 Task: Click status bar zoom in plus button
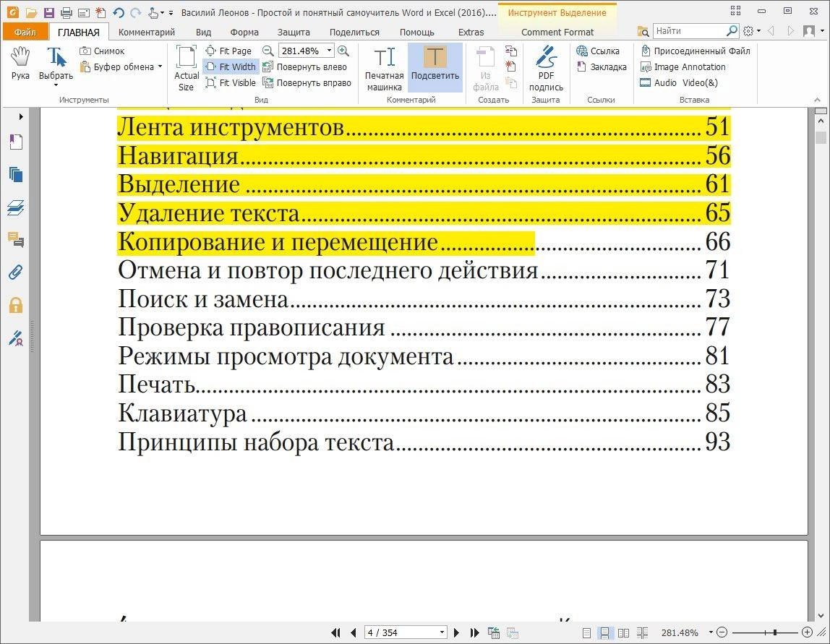[808, 632]
